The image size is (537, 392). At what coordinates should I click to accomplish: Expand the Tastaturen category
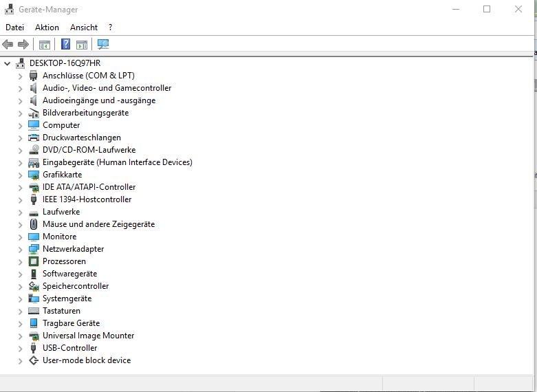click(x=20, y=311)
